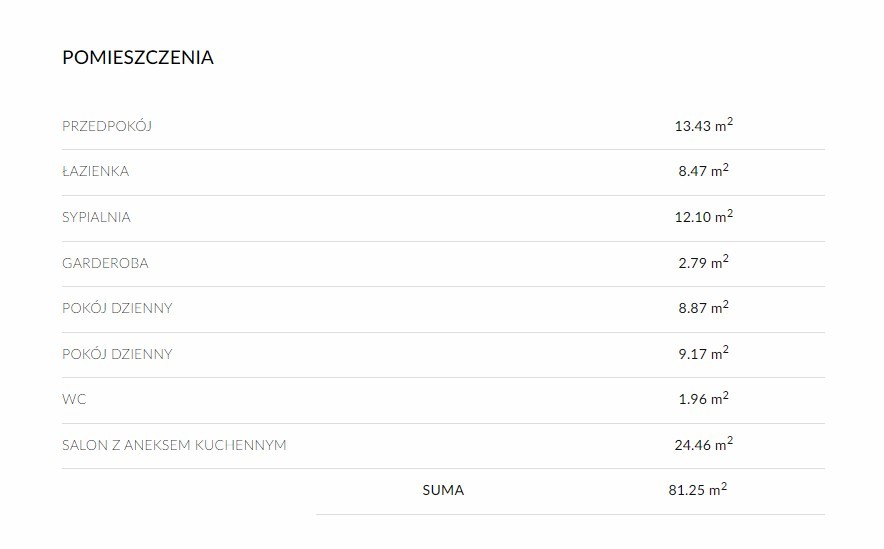Click the 13.43 m² area value
This screenshot has width=884, height=549.
pyautogui.click(x=704, y=125)
